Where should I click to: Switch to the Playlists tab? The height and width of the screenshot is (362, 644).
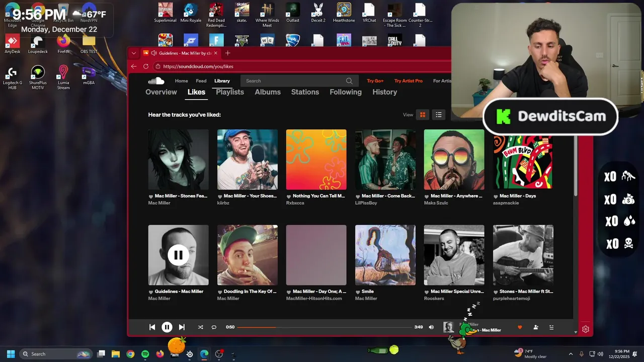[230, 92]
